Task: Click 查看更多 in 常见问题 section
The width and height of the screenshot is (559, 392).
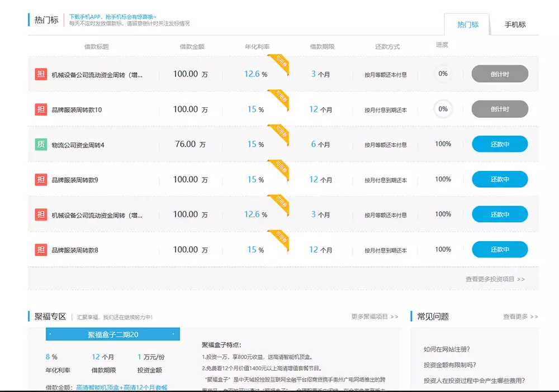Action: tap(520, 317)
